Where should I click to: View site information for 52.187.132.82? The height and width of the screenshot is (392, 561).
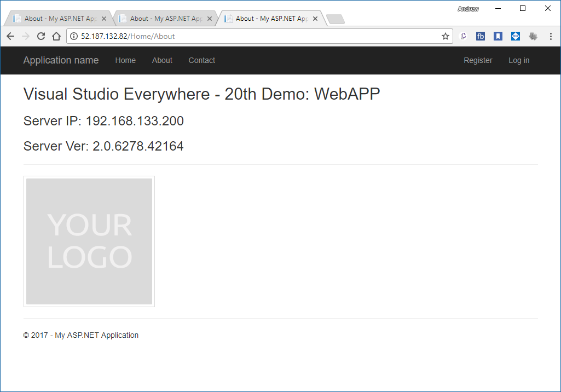click(x=74, y=36)
